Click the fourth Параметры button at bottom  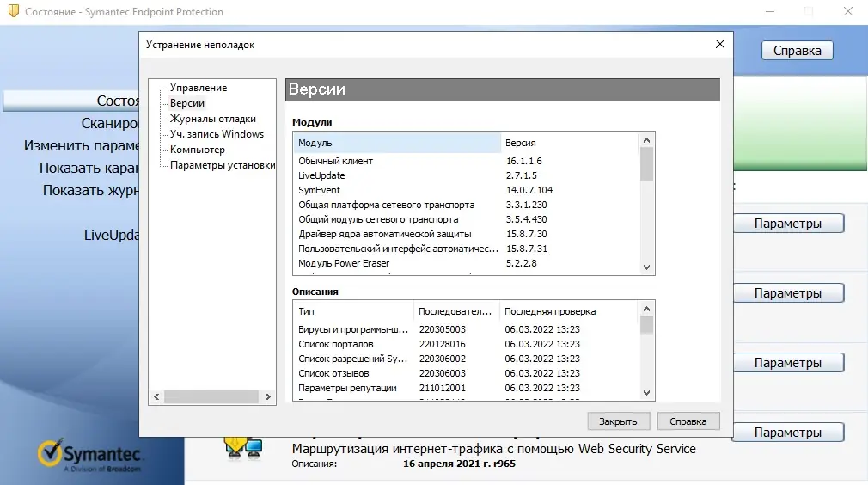click(x=788, y=433)
